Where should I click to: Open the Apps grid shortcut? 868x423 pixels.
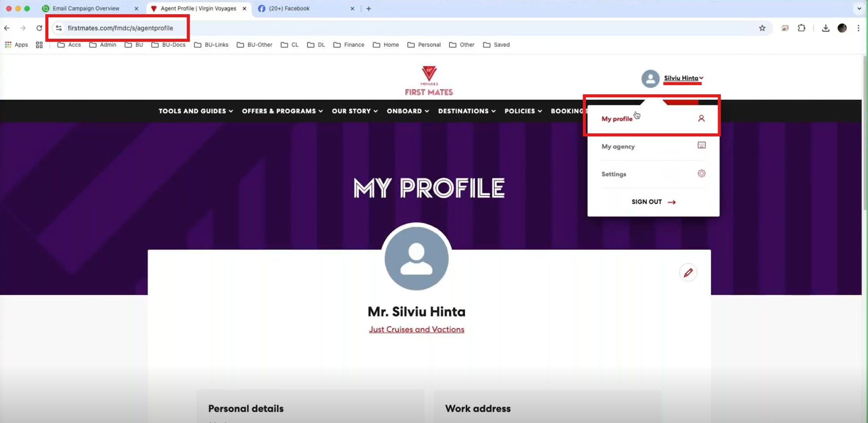(x=16, y=45)
